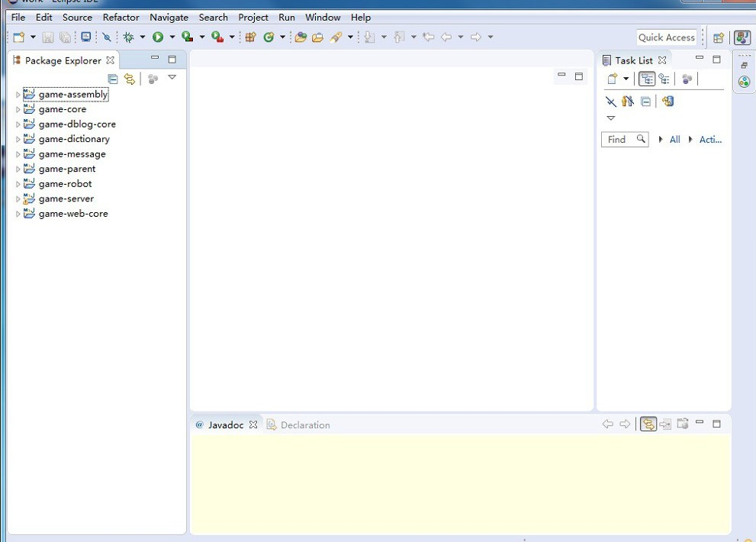Click Collapse All in Package Explorer
This screenshot has width=756, height=542.
113,79
